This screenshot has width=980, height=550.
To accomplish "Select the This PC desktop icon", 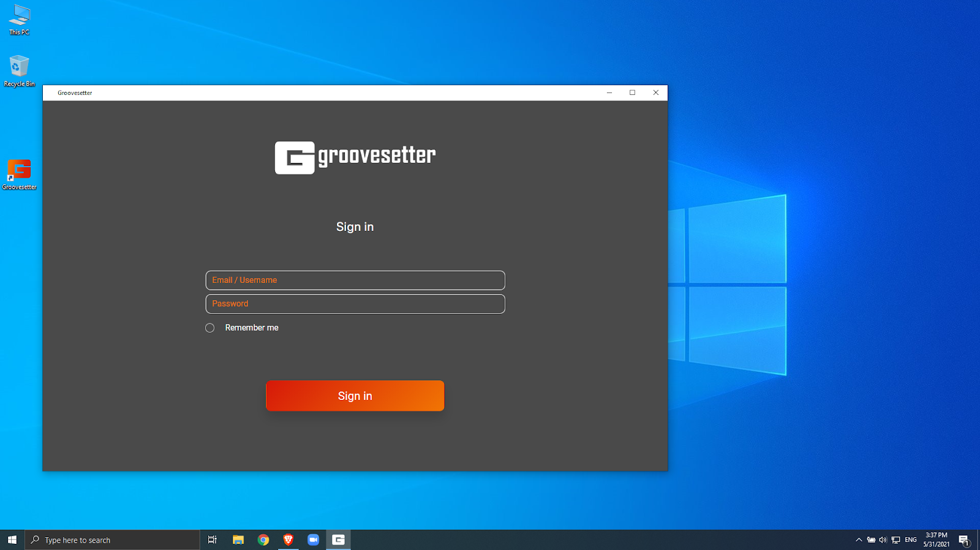I will (x=19, y=20).
